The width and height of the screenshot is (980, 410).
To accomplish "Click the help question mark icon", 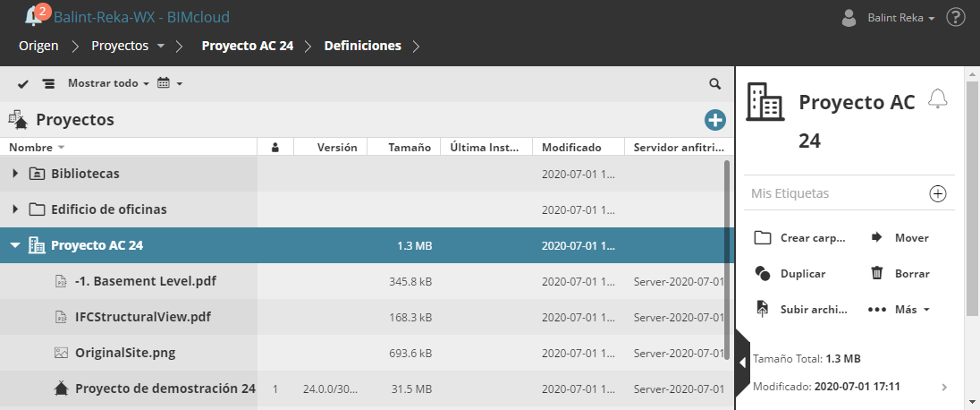I will click(956, 17).
